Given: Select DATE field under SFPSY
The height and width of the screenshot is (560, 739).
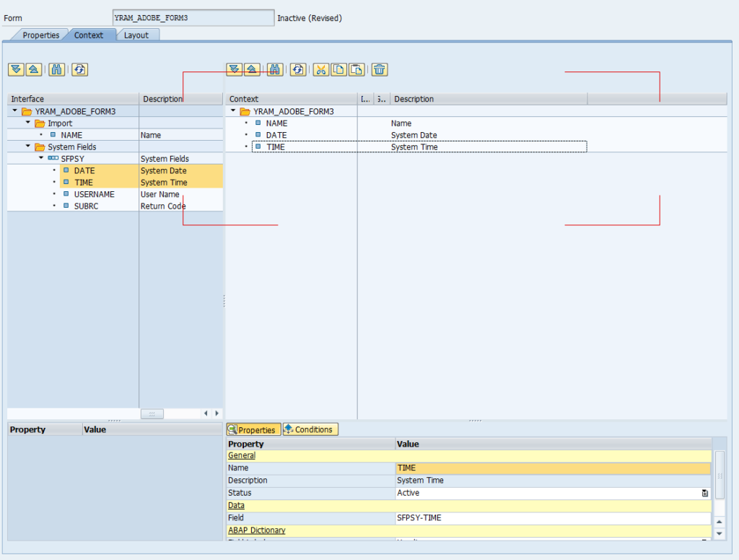Looking at the screenshot, I should click(84, 170).
